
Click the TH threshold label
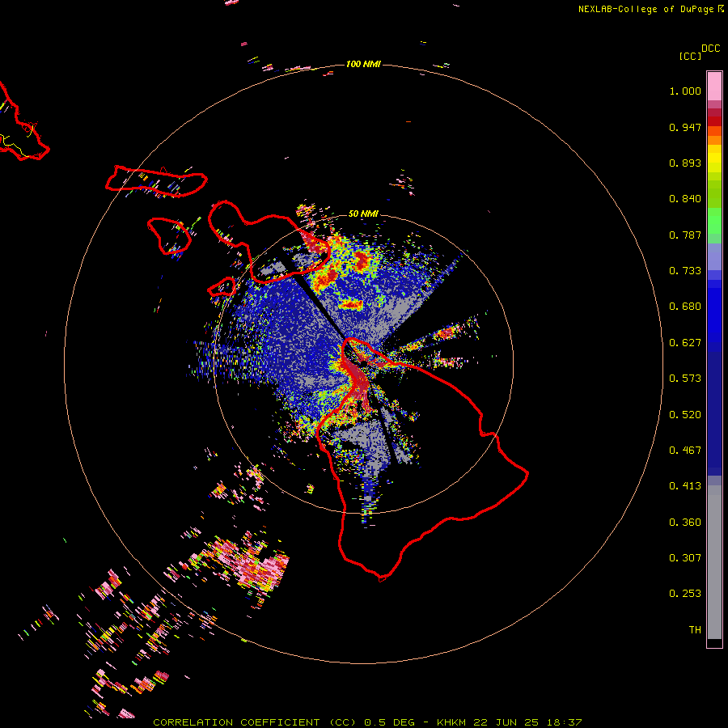pos(695,630)
